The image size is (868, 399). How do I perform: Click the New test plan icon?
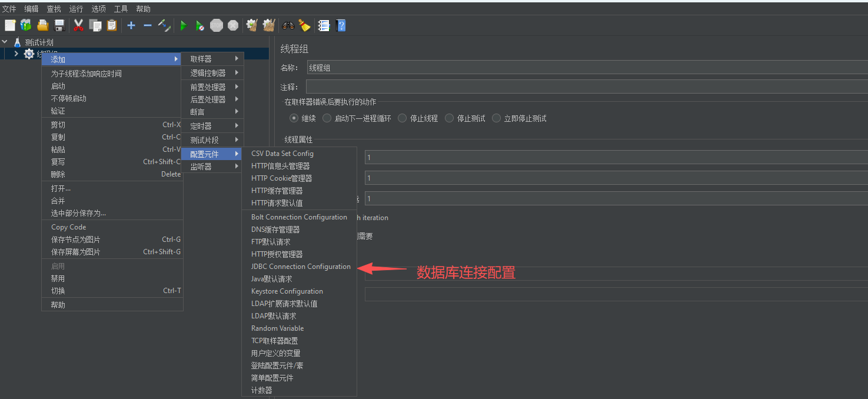tap(10, 25)
